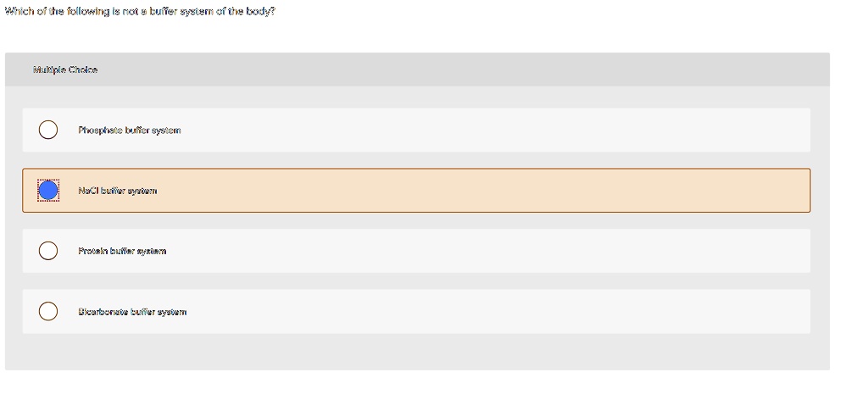
Task: Click the word "Protein" in the third option
Action: 92,251
